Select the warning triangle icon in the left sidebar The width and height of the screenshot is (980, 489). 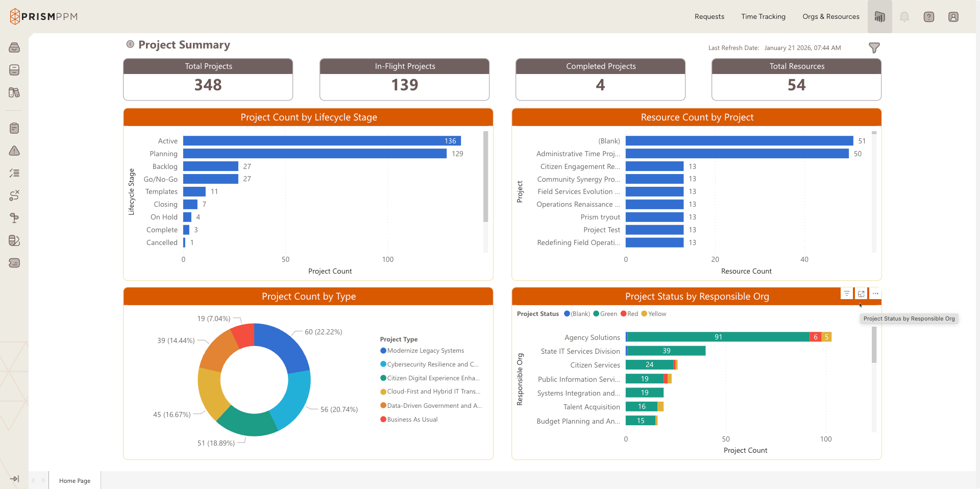pos(14,151)
